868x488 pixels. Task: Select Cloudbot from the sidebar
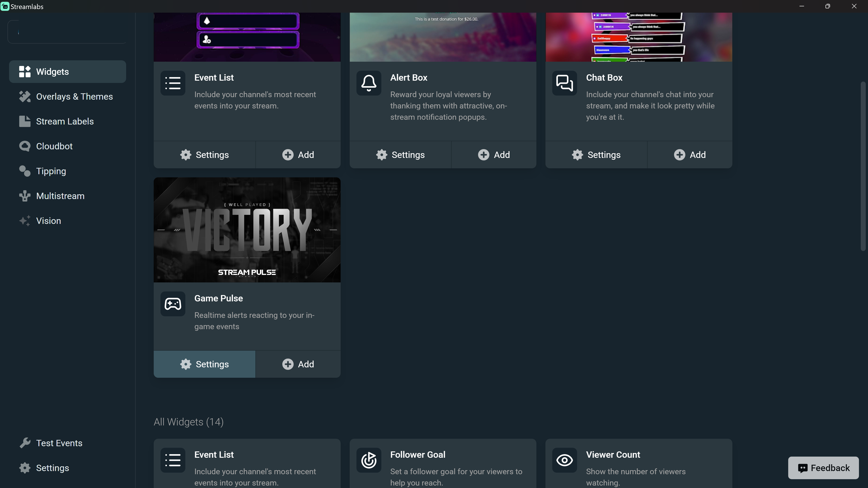pyautogui.click(x=67, y=146)
